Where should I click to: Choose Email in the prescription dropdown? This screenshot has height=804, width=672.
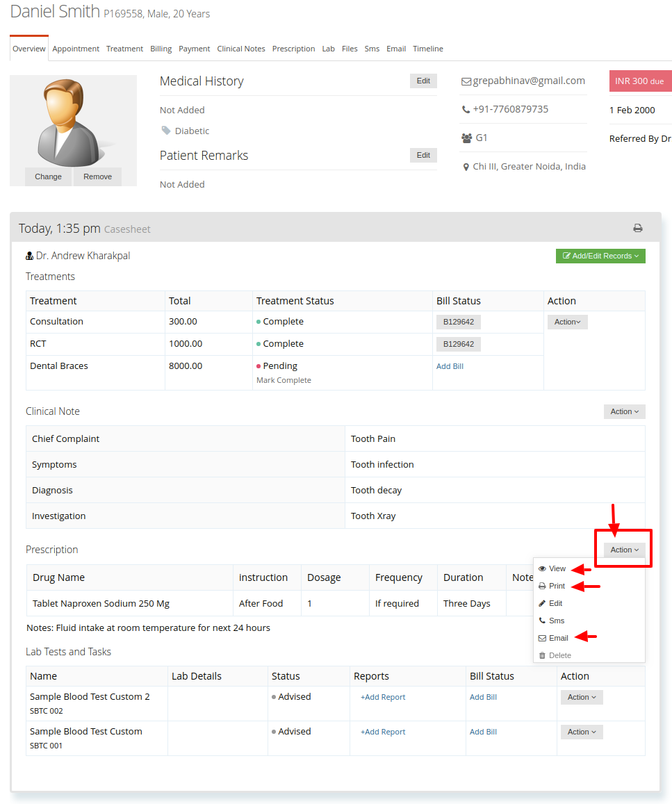pyautogui.click(x=553, y=639)
